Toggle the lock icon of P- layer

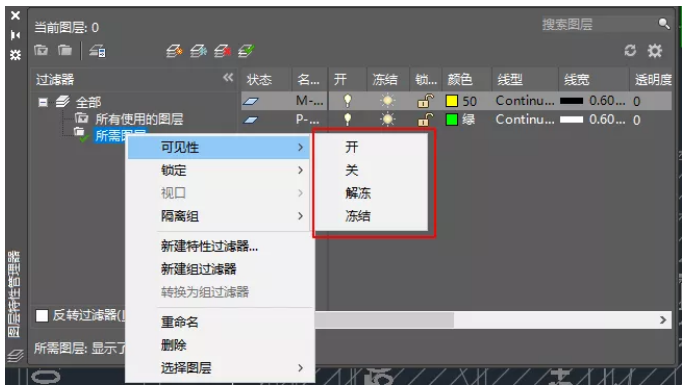(x=425, y=119)
